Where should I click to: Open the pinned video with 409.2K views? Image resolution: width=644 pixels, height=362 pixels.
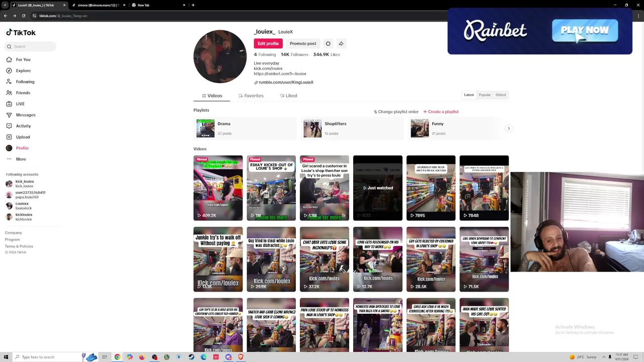218,188
